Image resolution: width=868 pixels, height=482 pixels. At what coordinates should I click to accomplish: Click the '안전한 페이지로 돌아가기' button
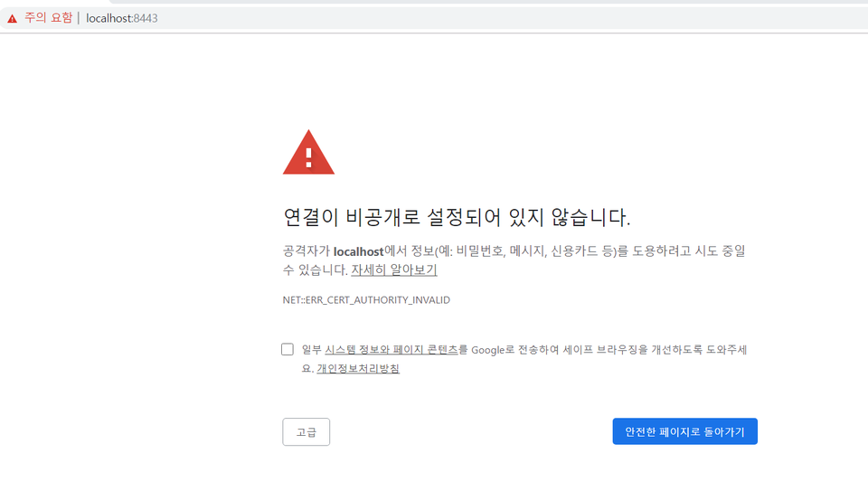(684, 431)
